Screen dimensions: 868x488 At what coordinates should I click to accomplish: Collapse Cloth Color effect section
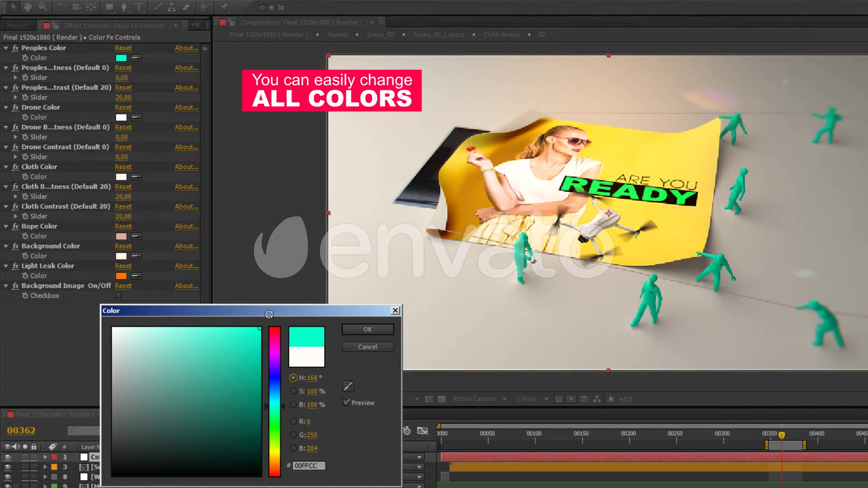point(7,167)
